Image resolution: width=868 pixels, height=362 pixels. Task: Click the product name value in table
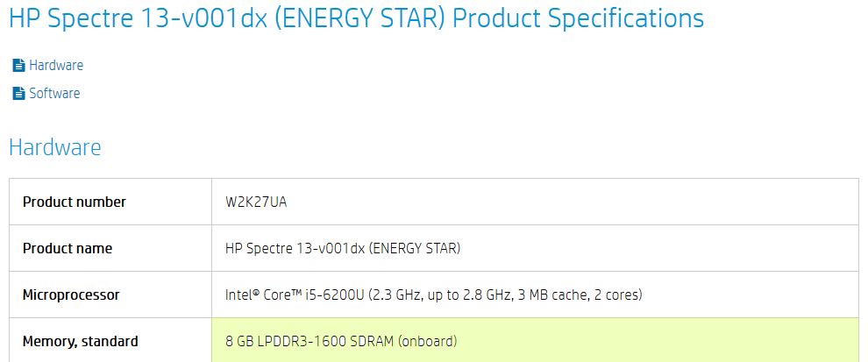tap(343, 248)
